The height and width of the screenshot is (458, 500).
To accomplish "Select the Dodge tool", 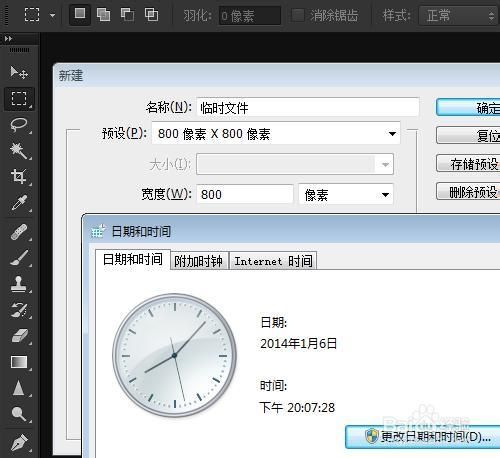I will pos(19,414).
